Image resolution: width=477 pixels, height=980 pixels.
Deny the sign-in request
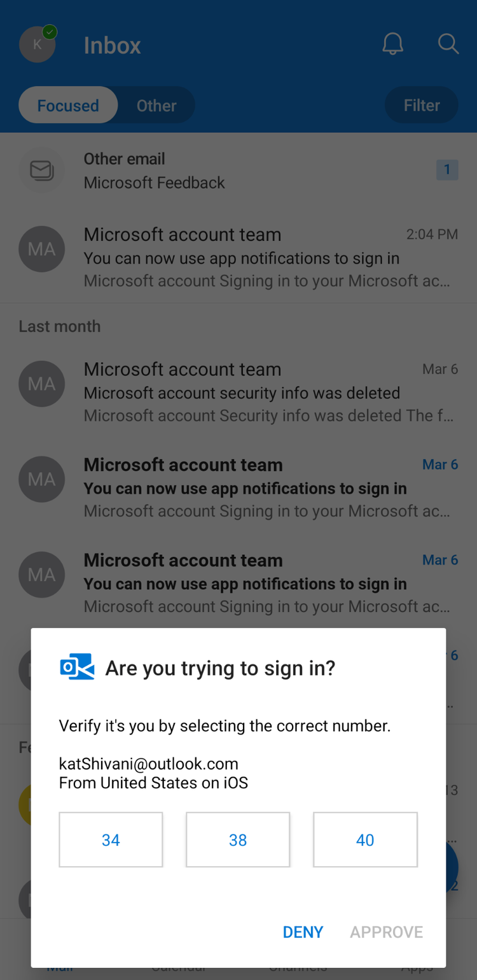click(303, 931)
